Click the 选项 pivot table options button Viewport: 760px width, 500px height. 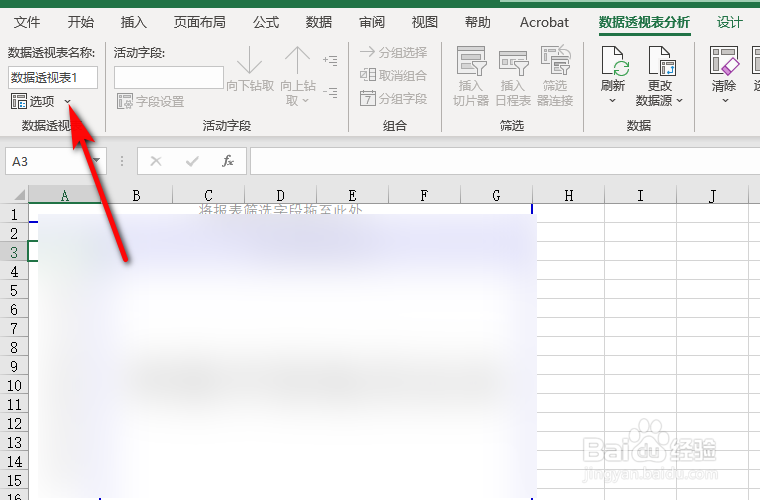[32, 101]
